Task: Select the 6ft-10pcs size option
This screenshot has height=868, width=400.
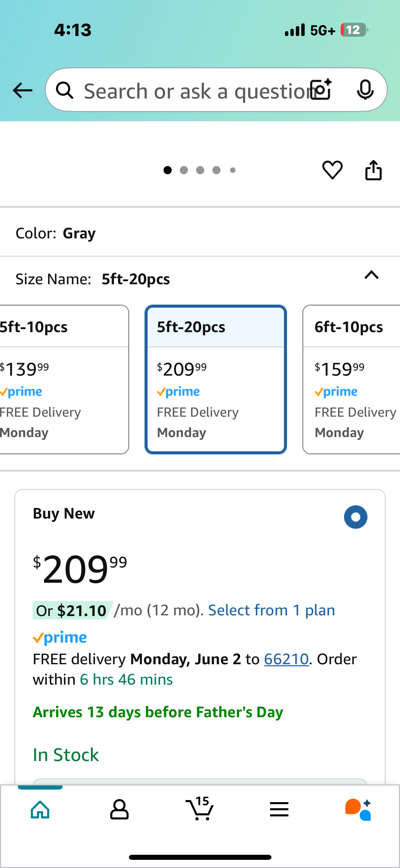Action: point(351,379)
